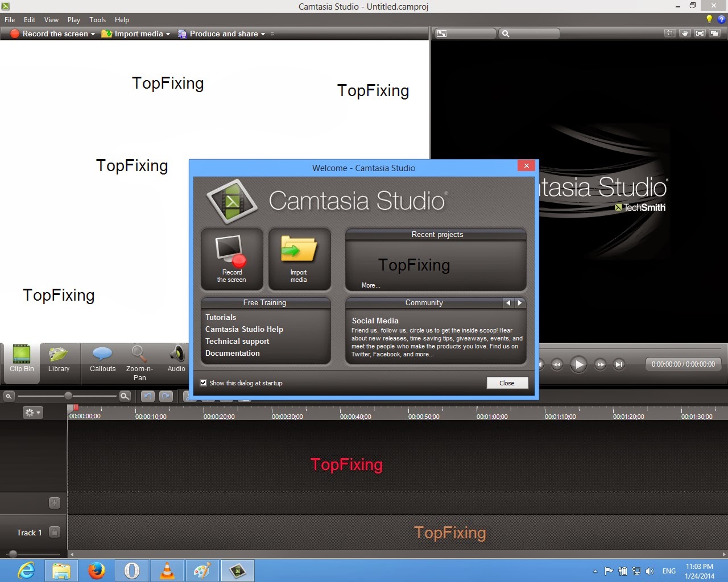Open the preview dimensions dropdown
728x582 pixels.
tap(465, 34)
